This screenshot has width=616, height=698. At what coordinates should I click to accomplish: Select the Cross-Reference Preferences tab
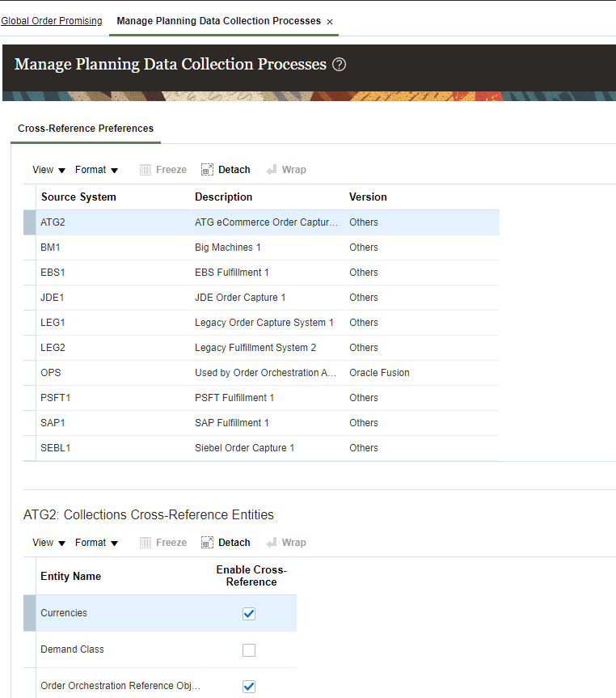point(86,129)
